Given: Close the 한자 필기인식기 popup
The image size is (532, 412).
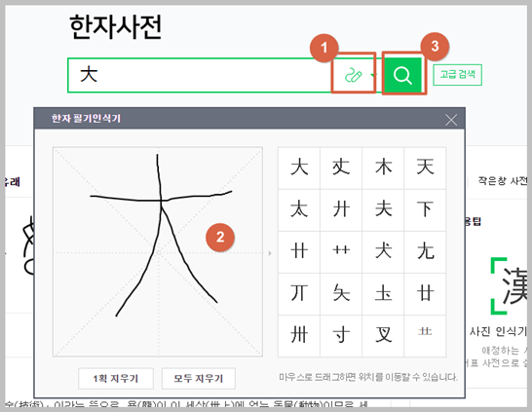Looking at the screenshot, I should click(x=451, y=120).
